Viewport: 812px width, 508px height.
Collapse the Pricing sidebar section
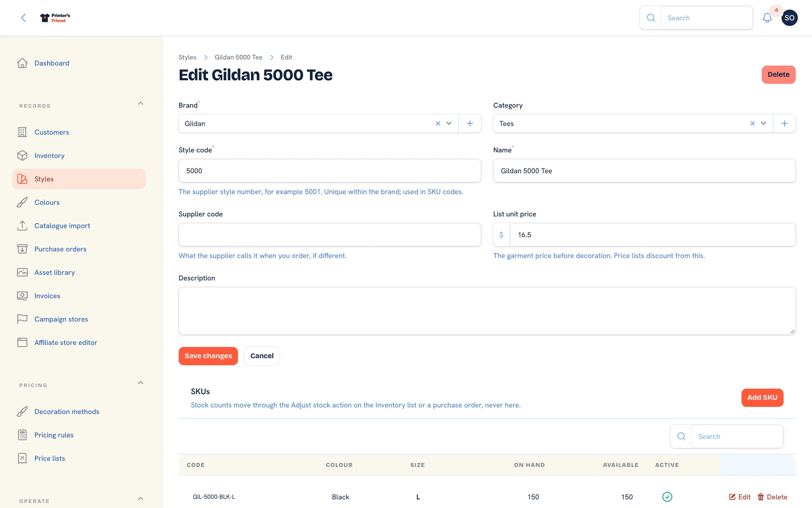[x=141, y=383]
